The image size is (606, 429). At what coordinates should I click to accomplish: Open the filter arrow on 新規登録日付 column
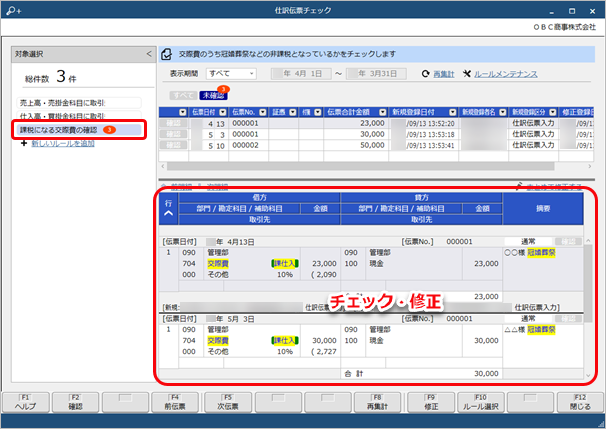pyautogui.click(x=453, y=112)
